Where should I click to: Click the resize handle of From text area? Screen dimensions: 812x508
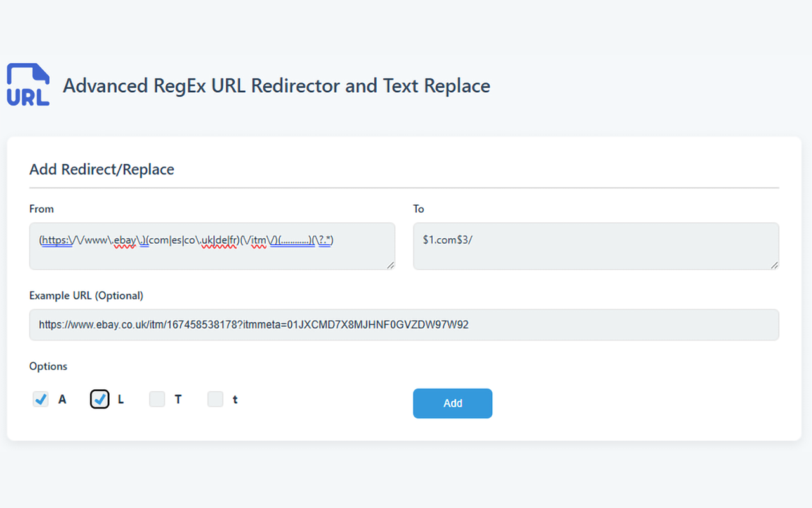(x=390, y=265)
